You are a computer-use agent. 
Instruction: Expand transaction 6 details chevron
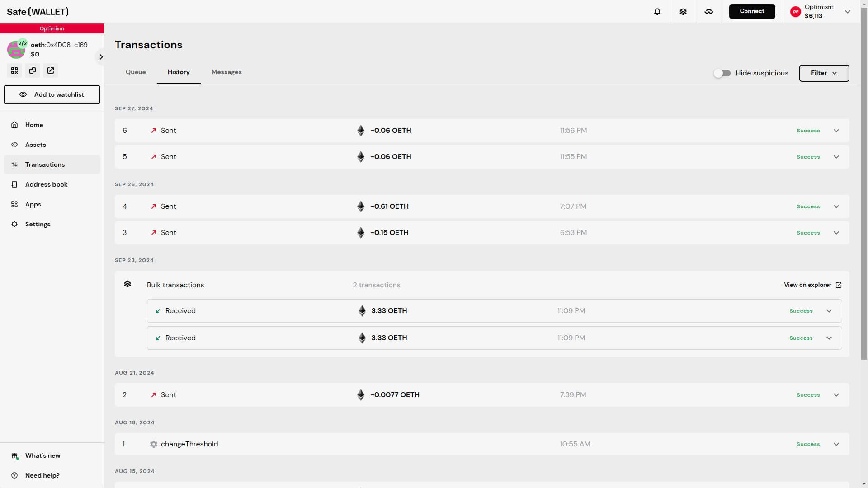pos(836,131)
